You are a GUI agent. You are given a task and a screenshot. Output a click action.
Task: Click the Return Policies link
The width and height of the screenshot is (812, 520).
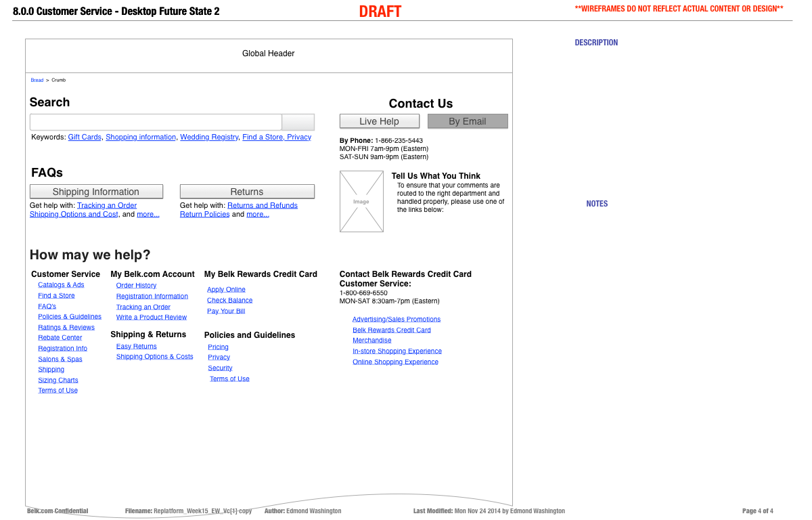tap(205, 214)
